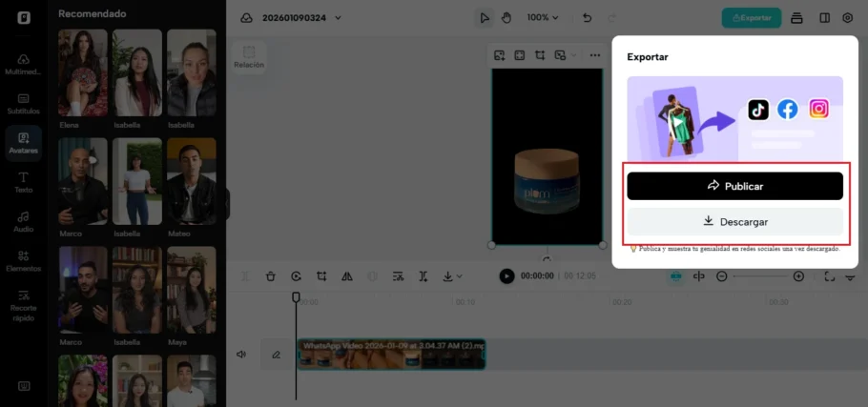The width and height of the screenshot is (868, 407).
Task: Click the add image icon above canvas
Action: coord(499,55)
